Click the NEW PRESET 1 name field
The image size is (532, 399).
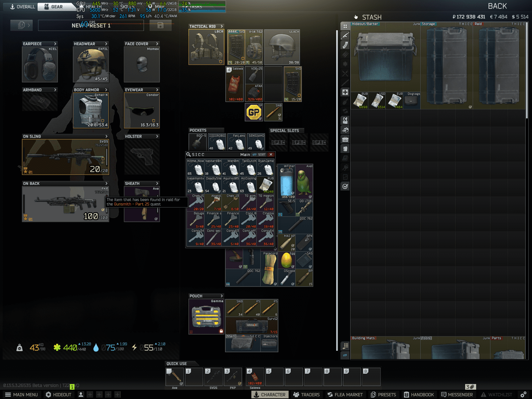(91, 25)
